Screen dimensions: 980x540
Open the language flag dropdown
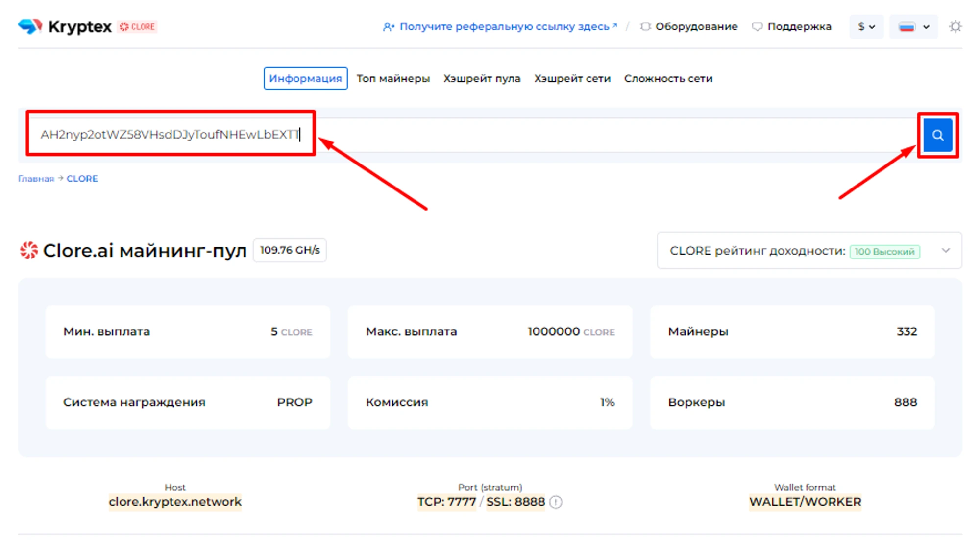click(x=913, y=27)
